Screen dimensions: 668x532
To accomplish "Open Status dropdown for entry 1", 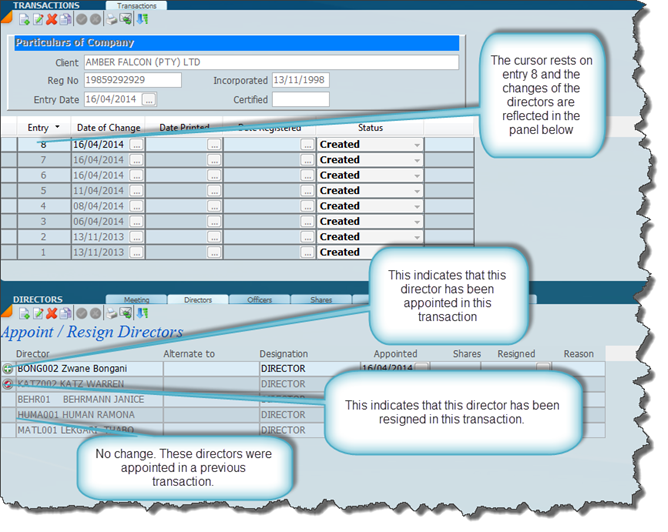I will point(417,253).
